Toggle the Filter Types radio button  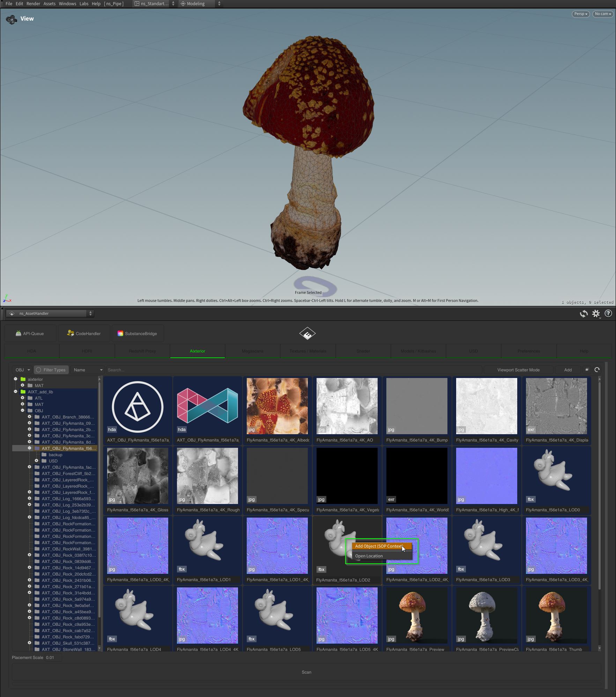[39, 370]
